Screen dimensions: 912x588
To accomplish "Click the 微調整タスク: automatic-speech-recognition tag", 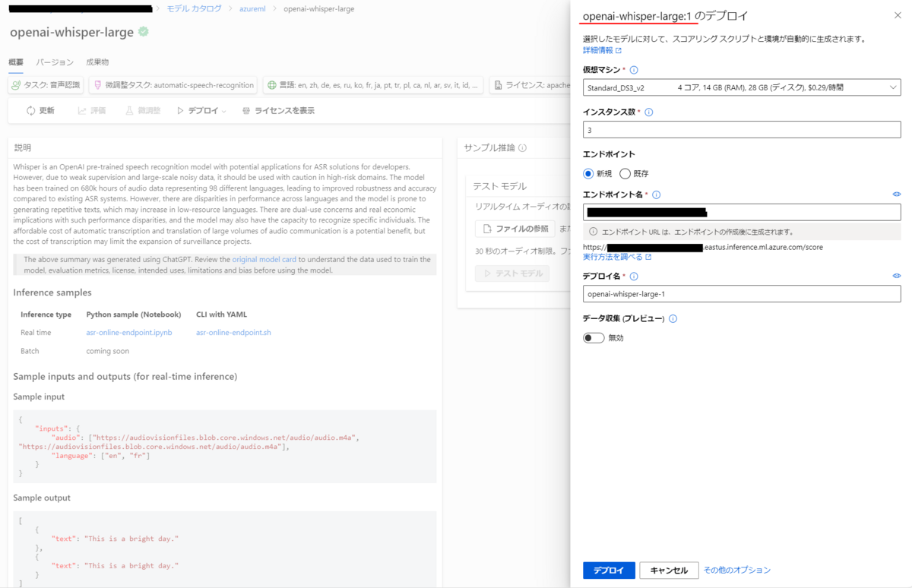I will [x=173, y=85].
